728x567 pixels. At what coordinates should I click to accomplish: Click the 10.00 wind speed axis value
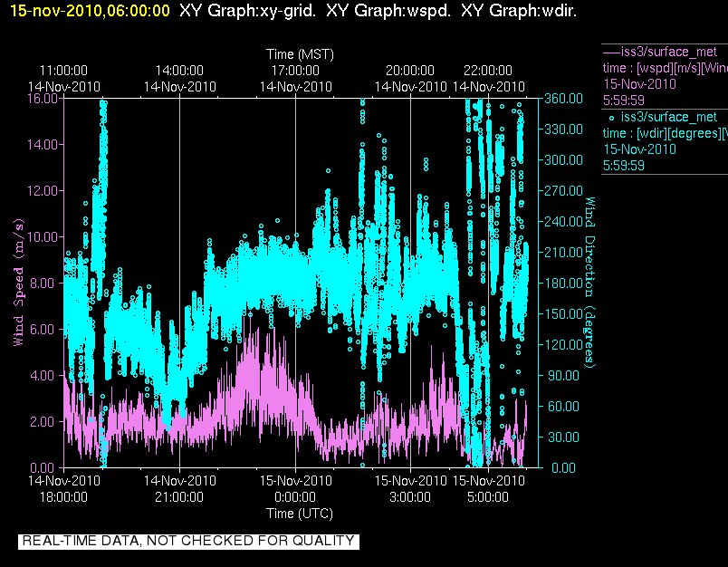43,236
